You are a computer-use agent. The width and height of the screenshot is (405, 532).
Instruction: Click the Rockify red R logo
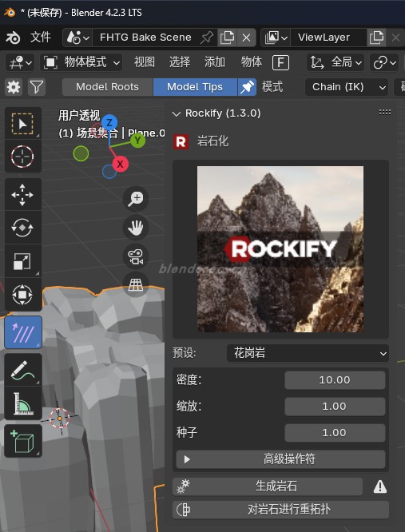pyautogui.click(x=181, y=142)
